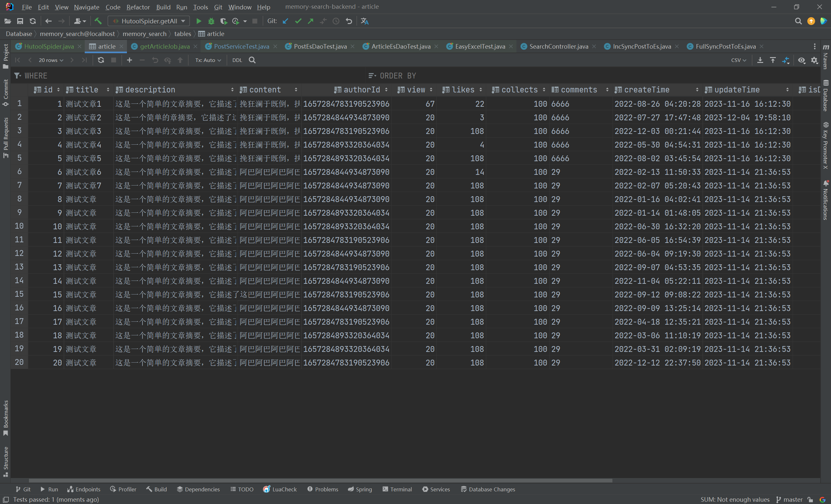
Task: Open the CSV export format dropdown
Action: point(738,60)
